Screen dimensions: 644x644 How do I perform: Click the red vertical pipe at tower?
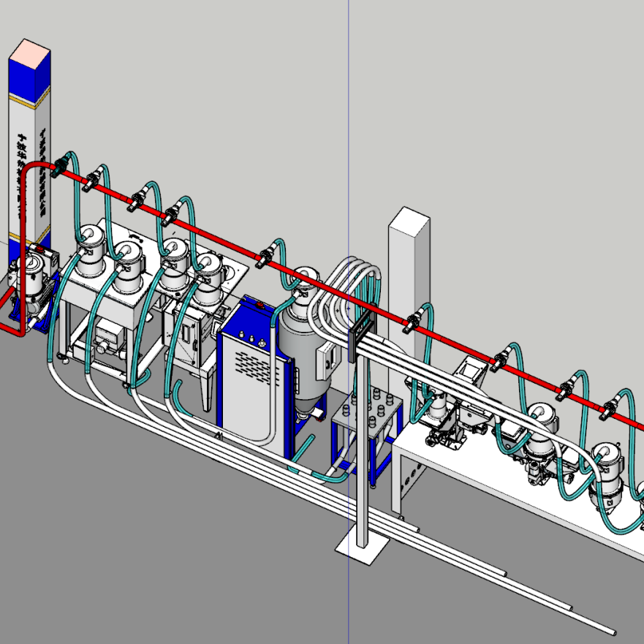click(23, 241)
